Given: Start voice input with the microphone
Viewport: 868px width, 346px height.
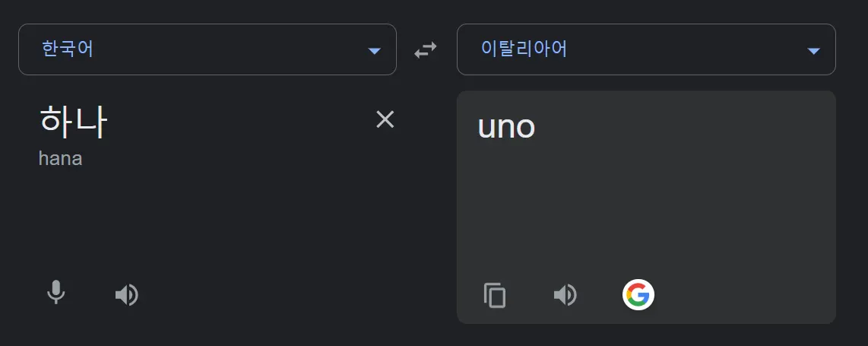Looking at the screenshot, I should 55,294.
